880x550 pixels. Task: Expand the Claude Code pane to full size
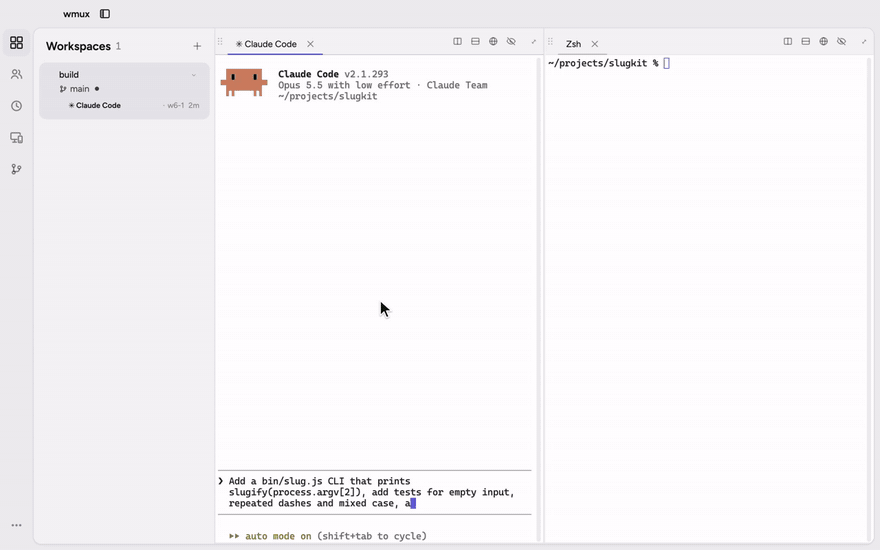click(x=534, y=42)
